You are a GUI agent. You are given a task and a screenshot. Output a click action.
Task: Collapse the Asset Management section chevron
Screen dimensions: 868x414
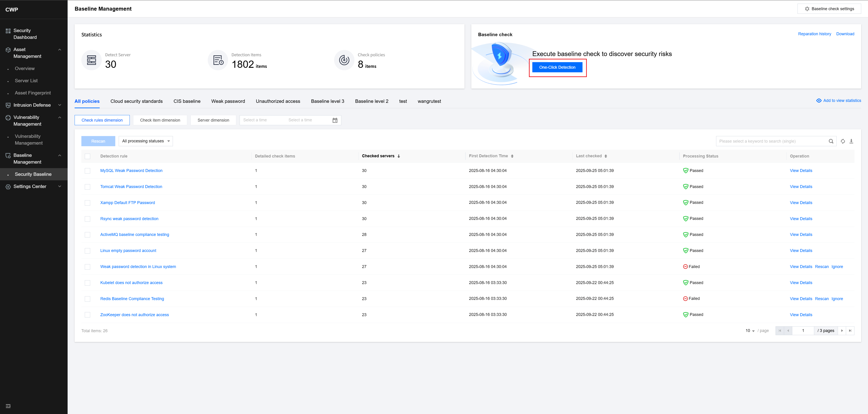[60, 50]
